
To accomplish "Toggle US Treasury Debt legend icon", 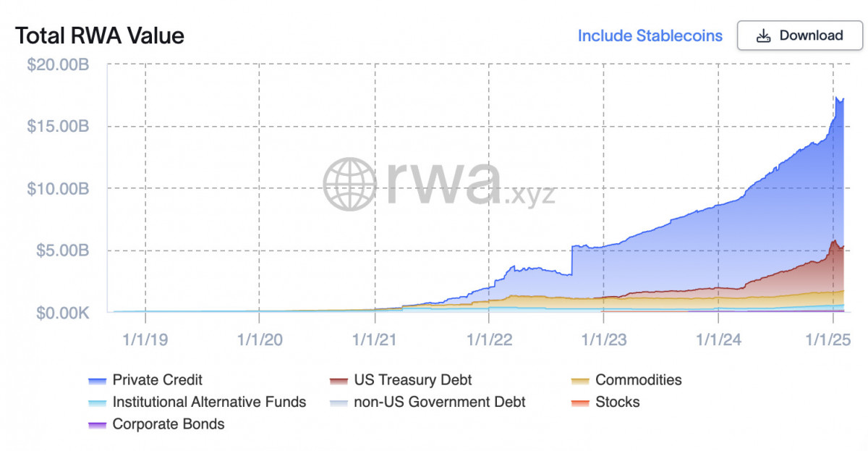I will pos(339,380).
